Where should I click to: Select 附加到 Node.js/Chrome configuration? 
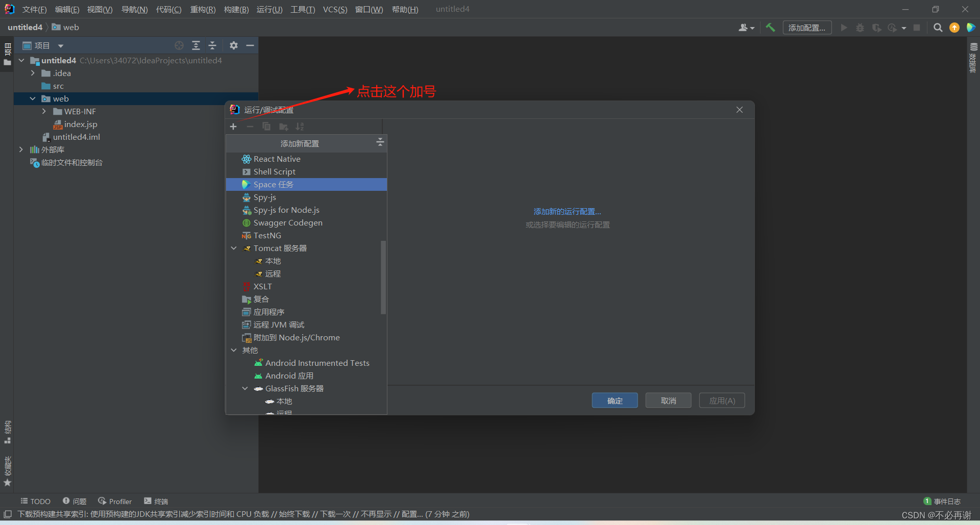(x=306, y=338)
